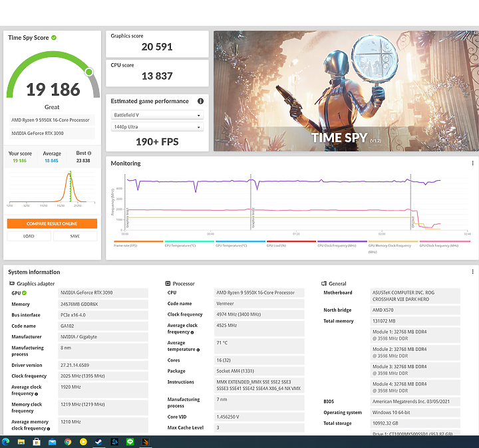Click the CPU score value 13 837

coord(157,76)
